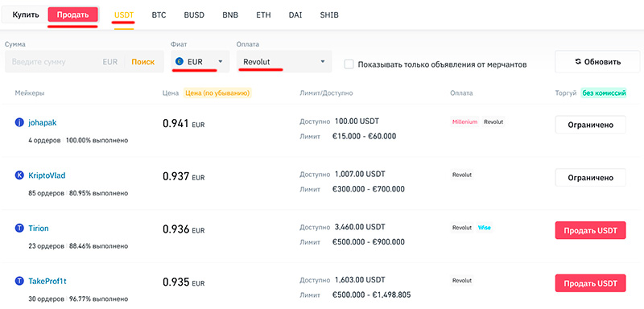The height and width of the screenshot is (309, 644).
Task: Click KriptoVlad's K avatar icon
Action: tap(19, 175)
